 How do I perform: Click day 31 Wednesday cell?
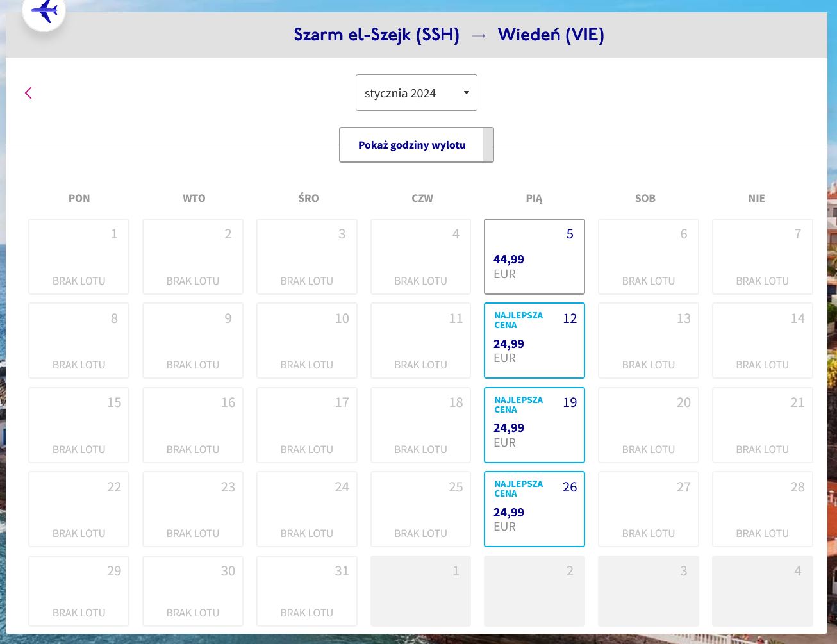(x=307, y=591)
